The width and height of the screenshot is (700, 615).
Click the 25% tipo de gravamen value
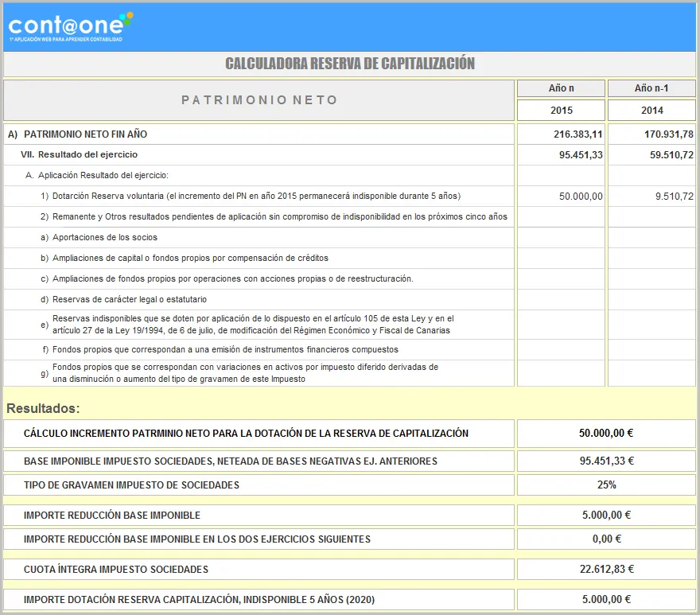[606, 485]
